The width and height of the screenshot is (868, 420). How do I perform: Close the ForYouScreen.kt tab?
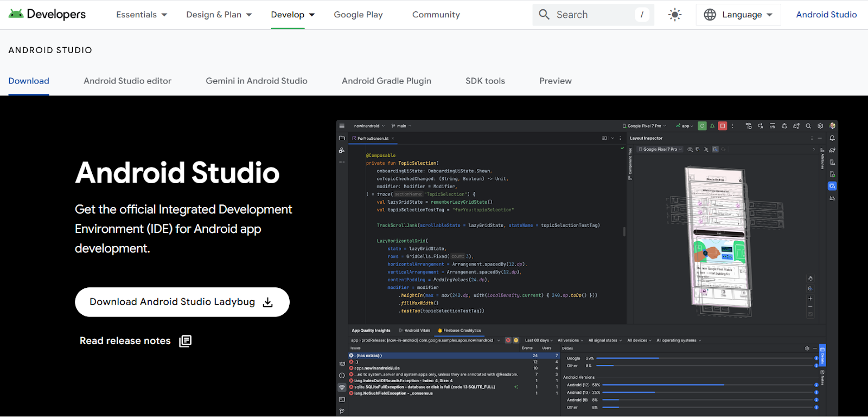pyautogui.click(x=393, y=138)
